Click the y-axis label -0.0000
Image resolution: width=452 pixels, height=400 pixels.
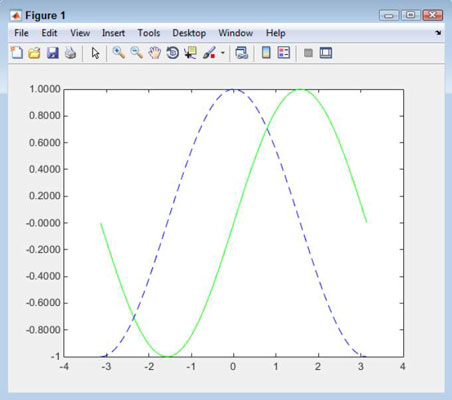point(43,223)
